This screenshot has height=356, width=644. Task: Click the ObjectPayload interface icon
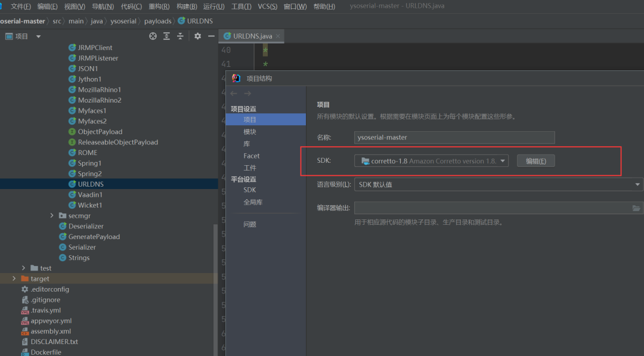(x=72, y=131)
